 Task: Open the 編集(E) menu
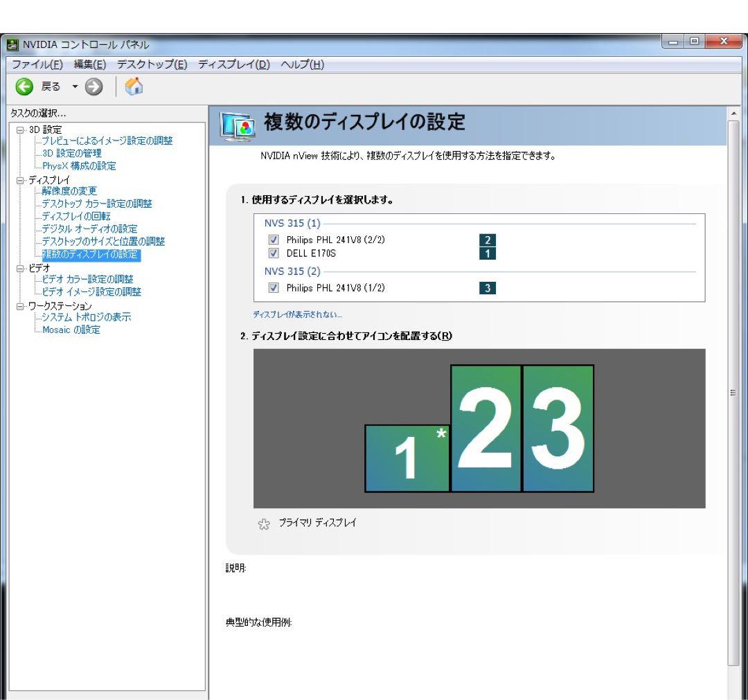pyautogui.click(x=89, y=64)
